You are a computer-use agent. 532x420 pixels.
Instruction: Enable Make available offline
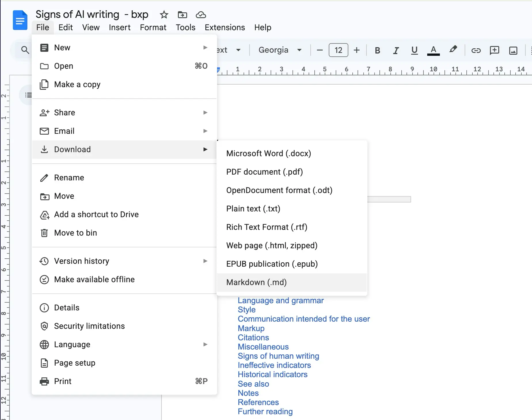click(94, 279)
